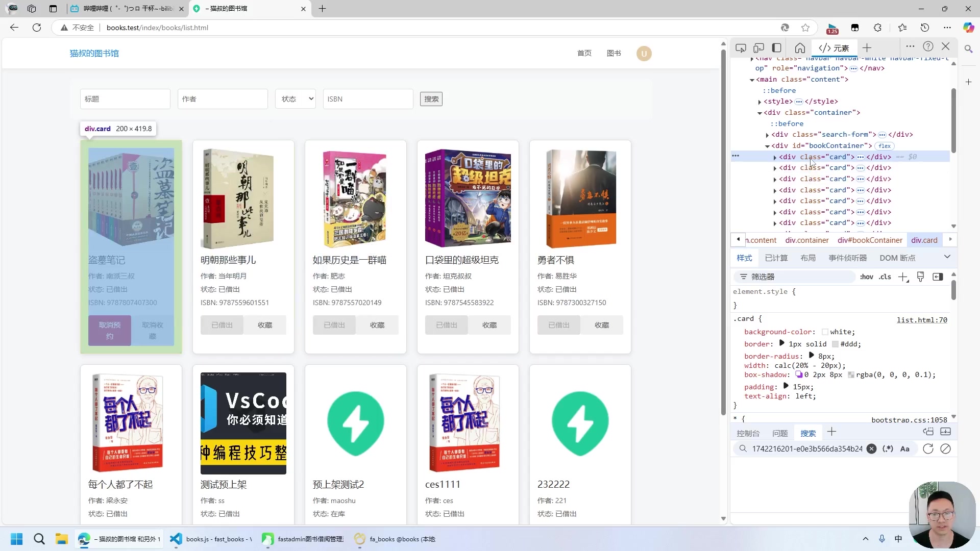This screenshot has height=551, width=980.
Task: Open the 事件侦听器 tab
Action: [848, 258]
